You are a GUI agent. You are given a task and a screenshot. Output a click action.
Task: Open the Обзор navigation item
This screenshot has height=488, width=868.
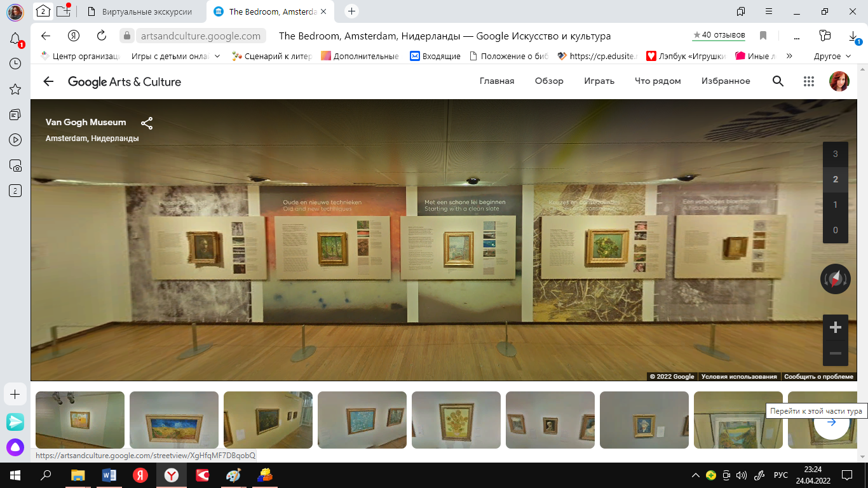click(549, 81)
